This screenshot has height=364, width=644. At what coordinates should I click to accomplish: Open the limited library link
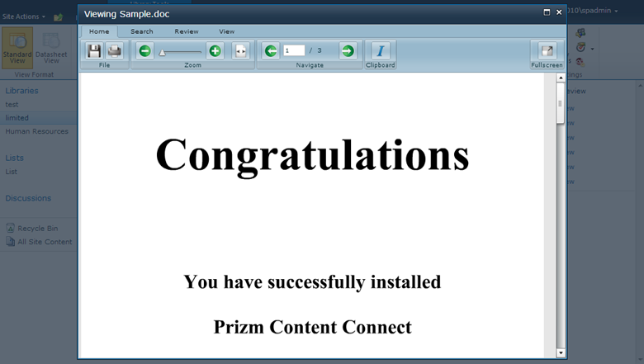tap(17, 118)
